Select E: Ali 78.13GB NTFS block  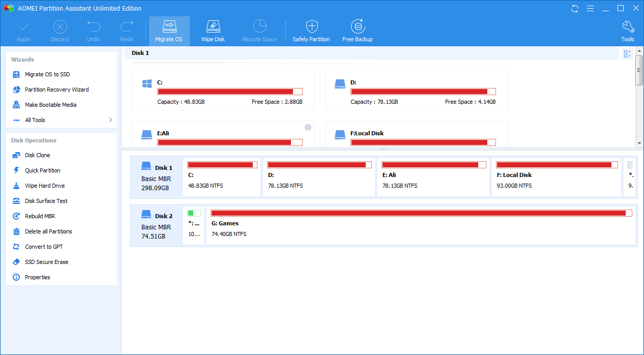click(433, 177)
